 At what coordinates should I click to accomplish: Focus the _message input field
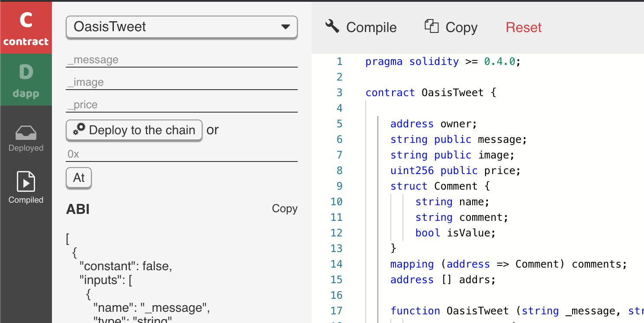pos(182,60)
